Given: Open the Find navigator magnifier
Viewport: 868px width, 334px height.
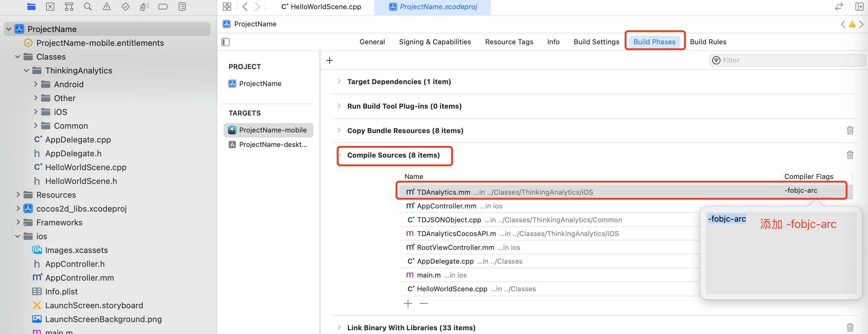Looking at the screenshot, I should pyautogui.click(x=88, y=6).
